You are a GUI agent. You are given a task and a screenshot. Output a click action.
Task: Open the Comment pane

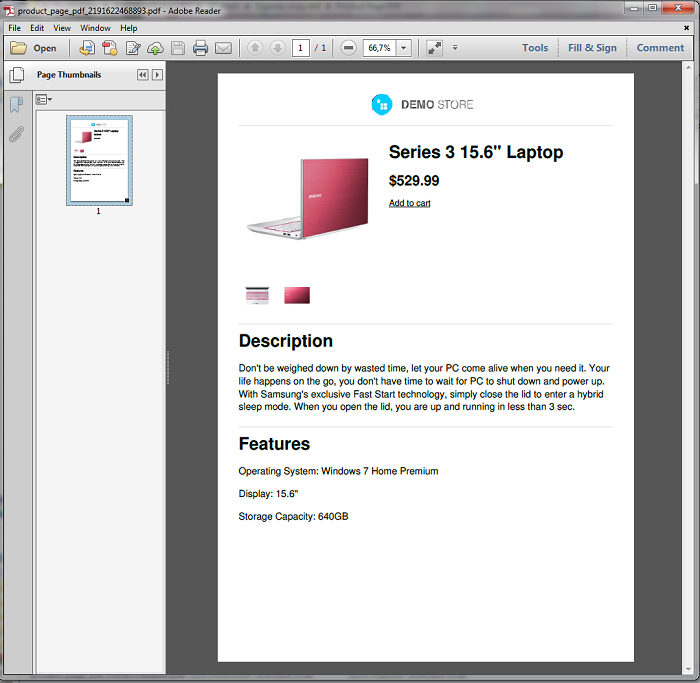[x=660, y=48]
